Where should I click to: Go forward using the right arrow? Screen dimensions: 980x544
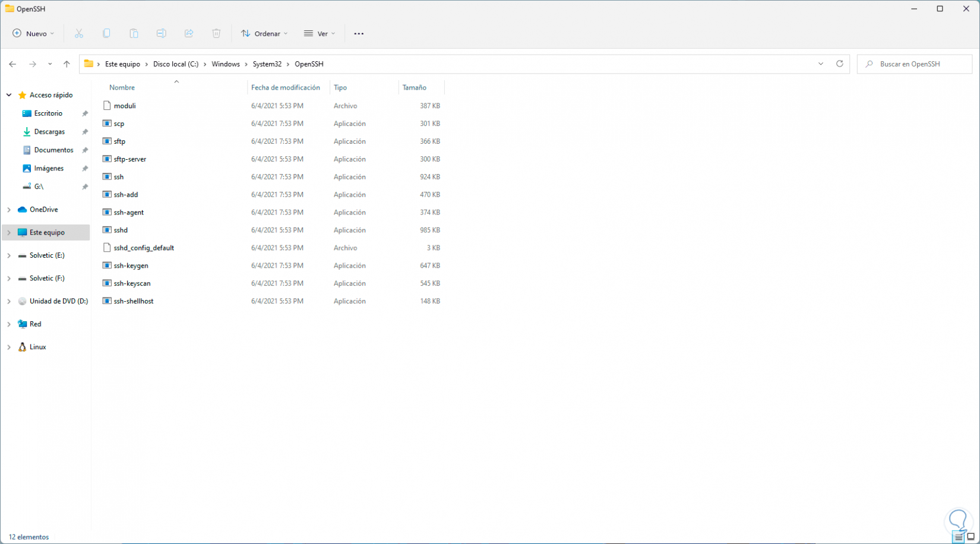click(33, 64)
